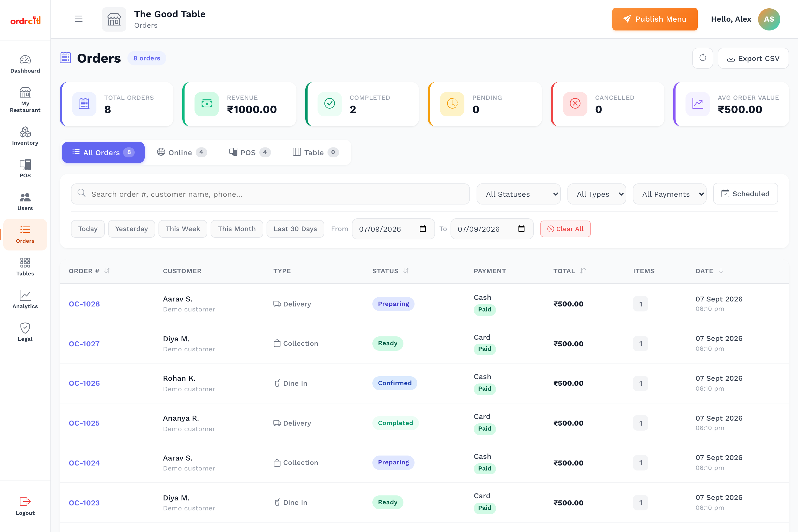Open the All Types dropdown
Viewport: 798px width, 532px height.
tap(597, 194)
